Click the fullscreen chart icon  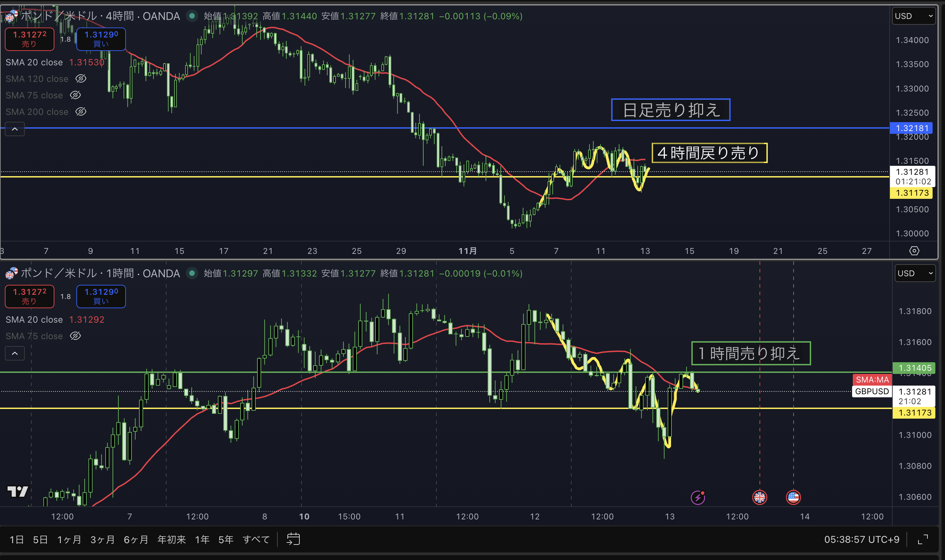(x=923, y=539)
